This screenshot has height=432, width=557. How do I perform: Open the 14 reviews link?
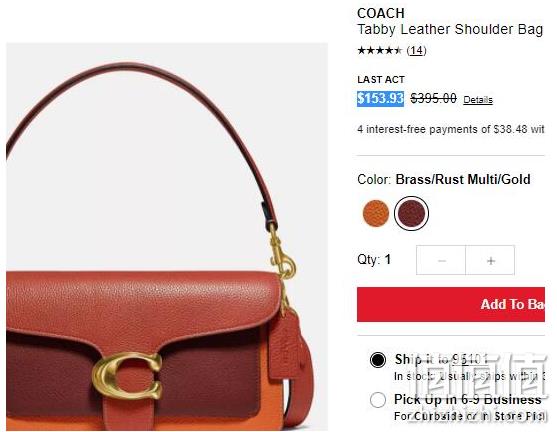pyautogui.click(x=416, y=50)
